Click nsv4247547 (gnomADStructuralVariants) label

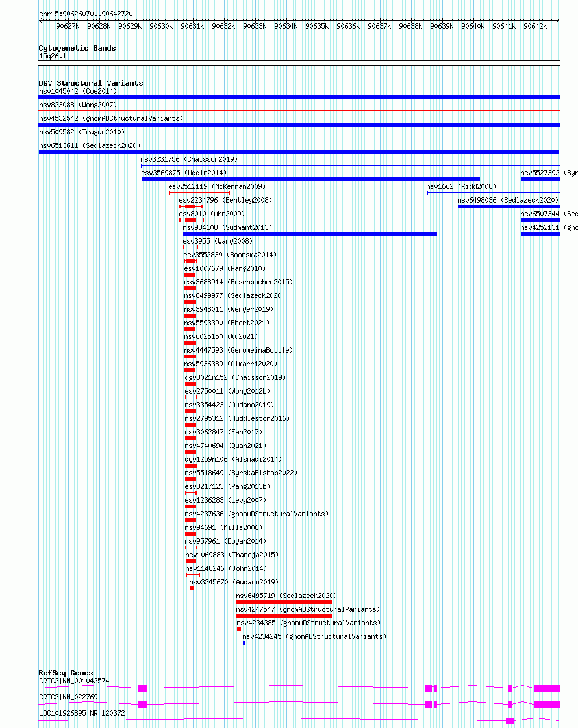coord(308,609)
